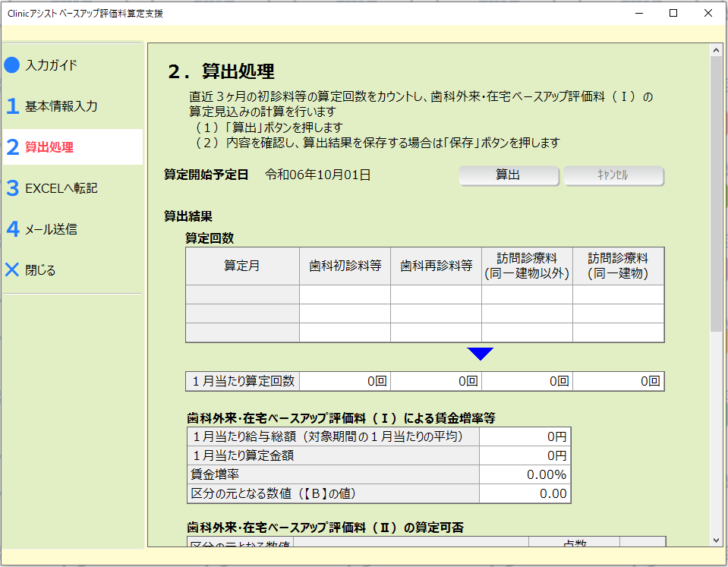Go to the EXCELへ転記 step
Screen dimensions: 728x567
[x=61, y=188]
